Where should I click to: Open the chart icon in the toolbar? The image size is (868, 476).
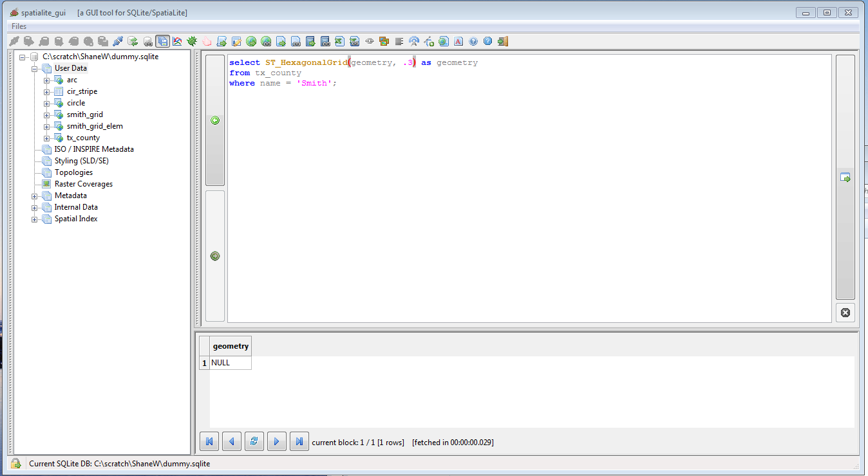pyautogui.click(x=177, y=41)
